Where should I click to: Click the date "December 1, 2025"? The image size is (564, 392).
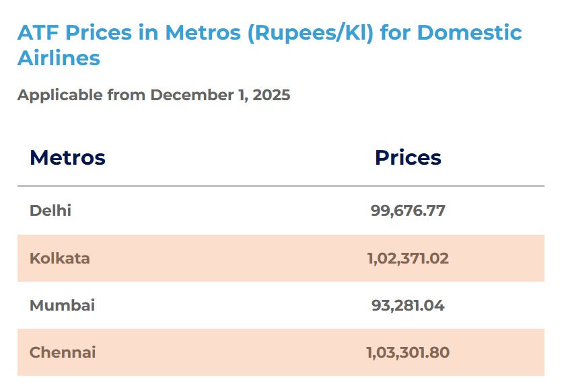[x=220, y=95]
